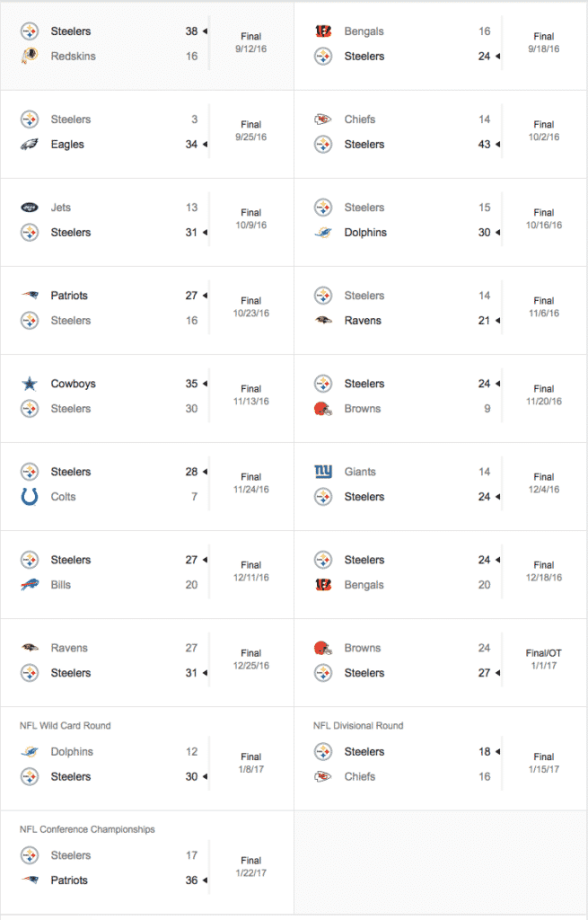Click the Bills logo icon
Viewport: 588px width, 920px height.
(x=30, y=585)
